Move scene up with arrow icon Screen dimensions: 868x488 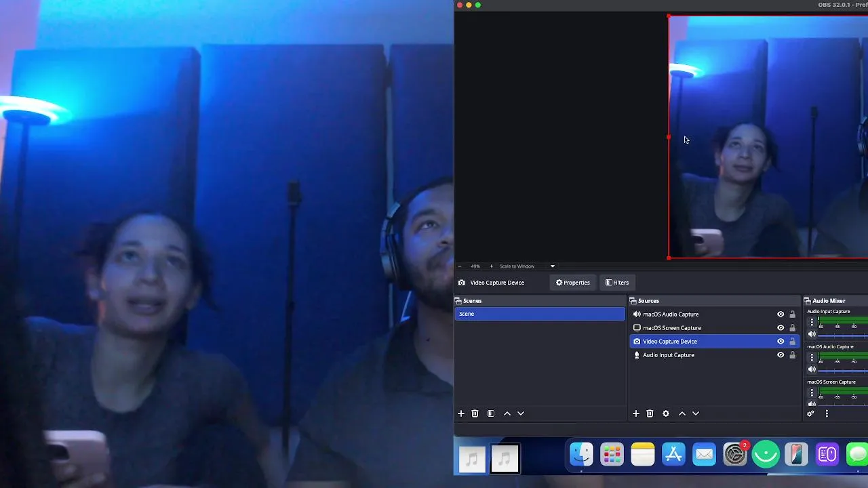tap(507, 413)
